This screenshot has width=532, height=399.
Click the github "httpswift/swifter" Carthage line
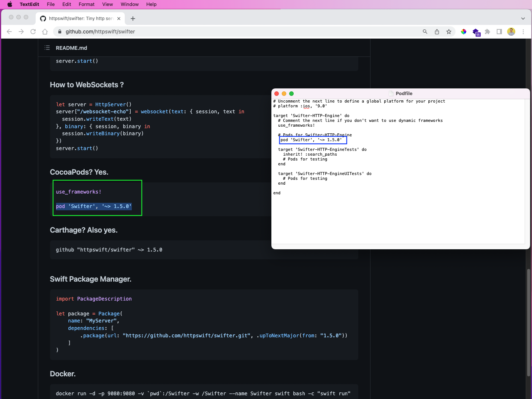[x=109, y=250]
